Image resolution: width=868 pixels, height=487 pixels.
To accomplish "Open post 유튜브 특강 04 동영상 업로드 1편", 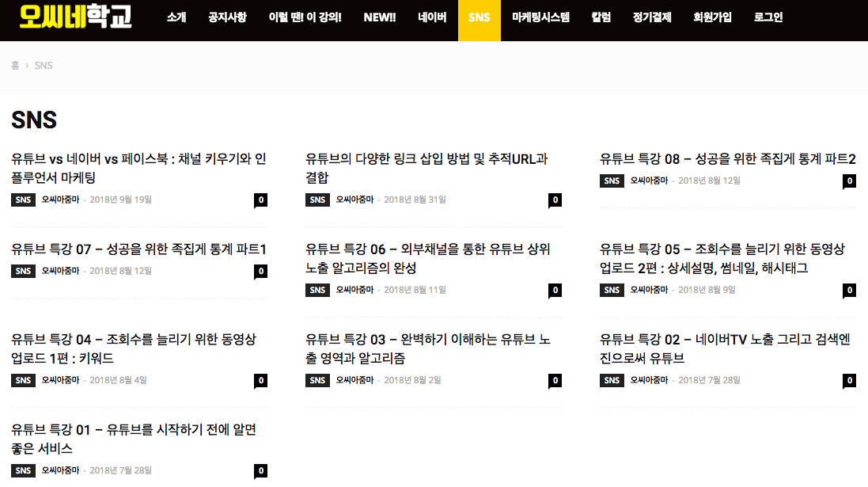I will pos(134,348).
